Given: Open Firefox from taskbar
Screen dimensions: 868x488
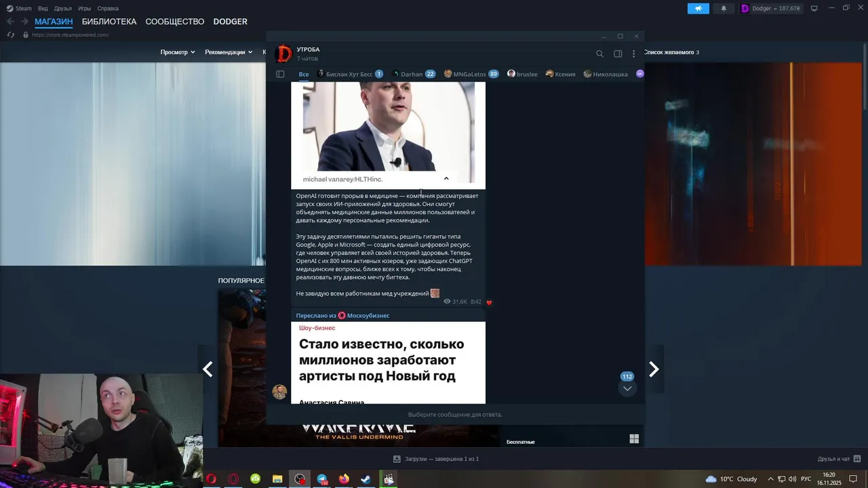Looking at the screenshot, I should point(344,479).
